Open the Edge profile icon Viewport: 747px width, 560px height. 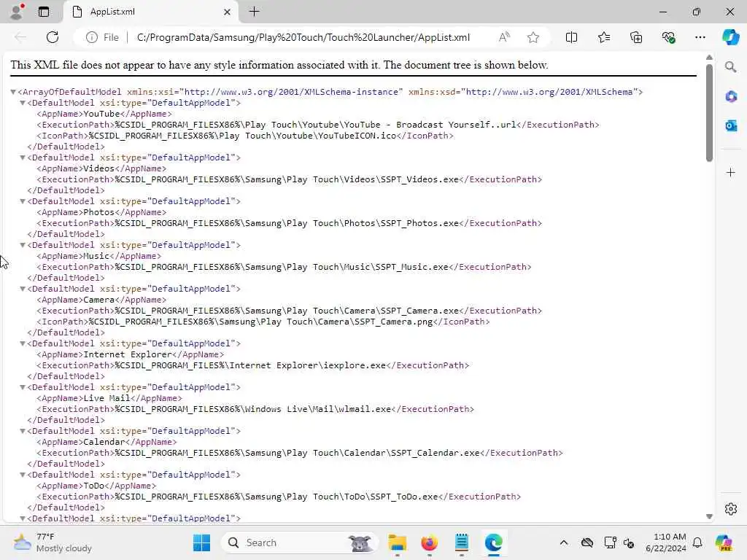pos(17,12)
